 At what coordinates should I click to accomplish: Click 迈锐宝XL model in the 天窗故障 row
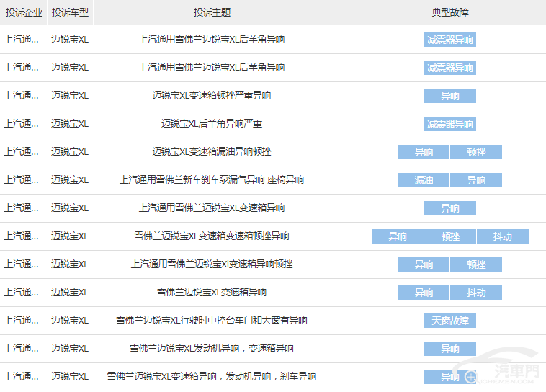70,320
